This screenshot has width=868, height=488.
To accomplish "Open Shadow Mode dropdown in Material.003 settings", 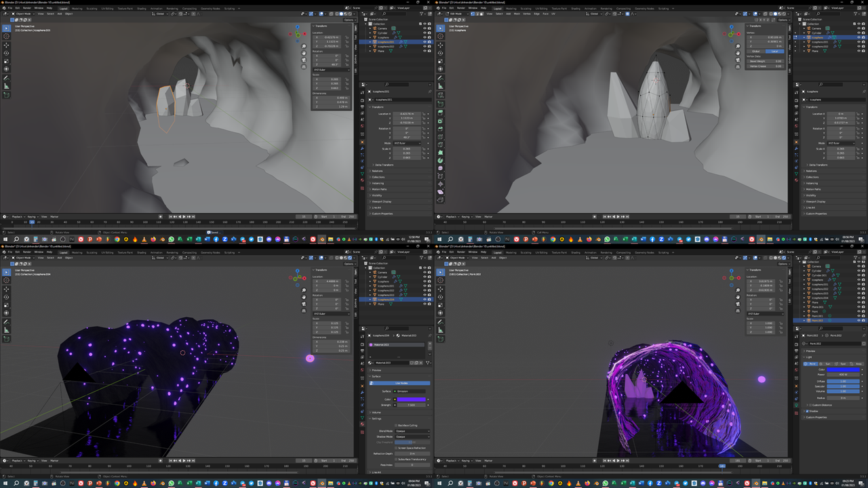I will [x=412, y=436].
